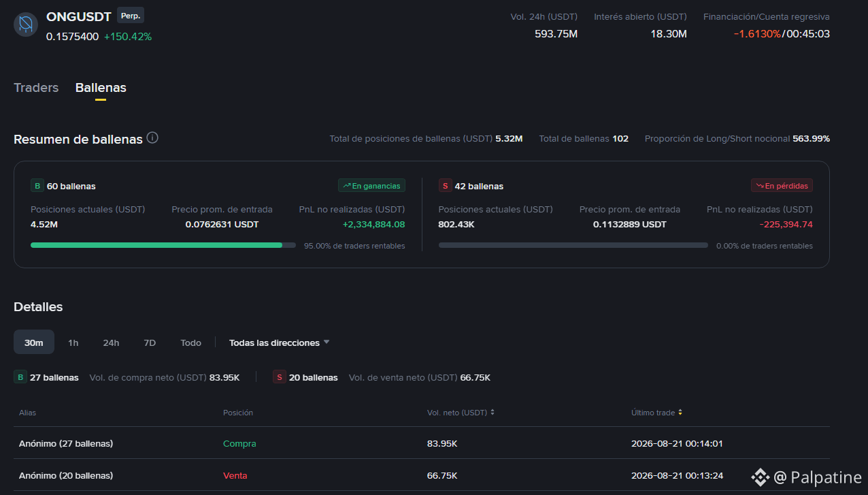Click the Venta position cell
Screen dimensions: 868x495
235,475
